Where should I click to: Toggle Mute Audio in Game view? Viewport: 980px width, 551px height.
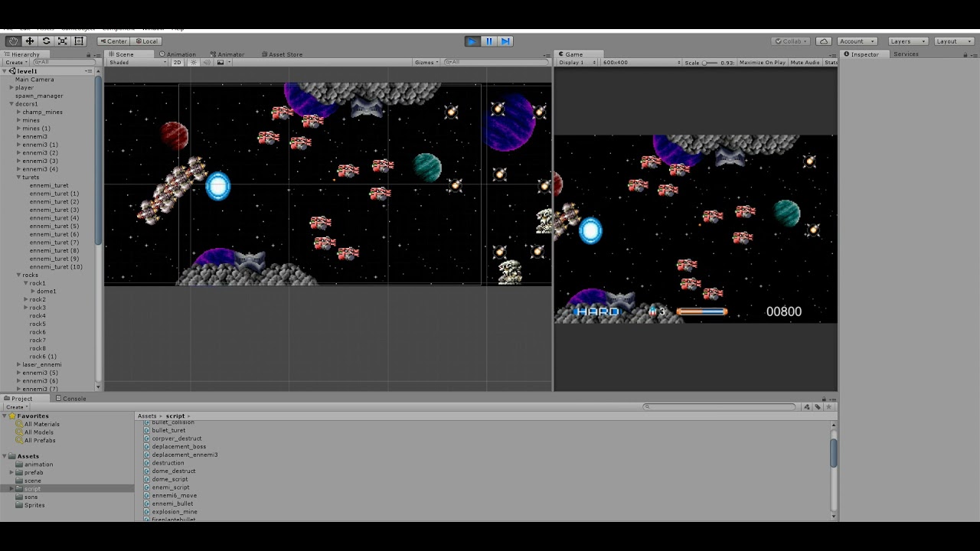pyautogui.click(x=805, y=63)
